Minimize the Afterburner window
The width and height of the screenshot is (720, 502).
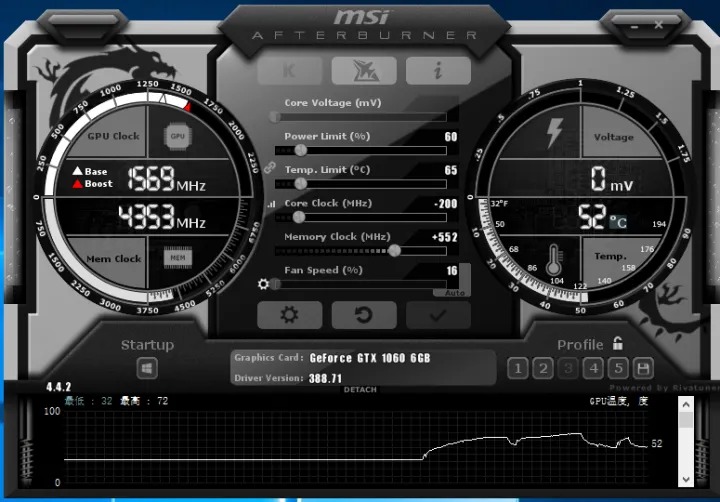click(x=635, y=27)
